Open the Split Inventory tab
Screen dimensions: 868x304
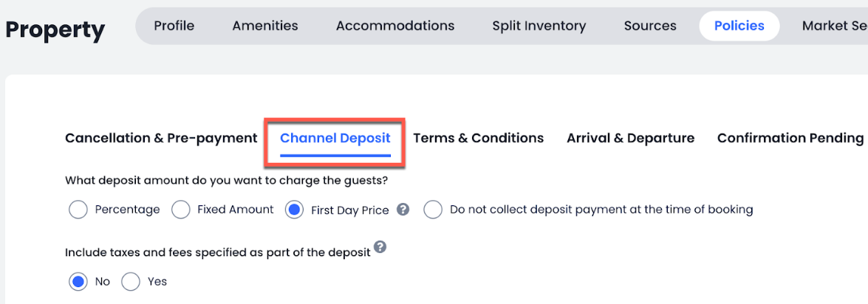pyautogui.click(x=539, y=26)
